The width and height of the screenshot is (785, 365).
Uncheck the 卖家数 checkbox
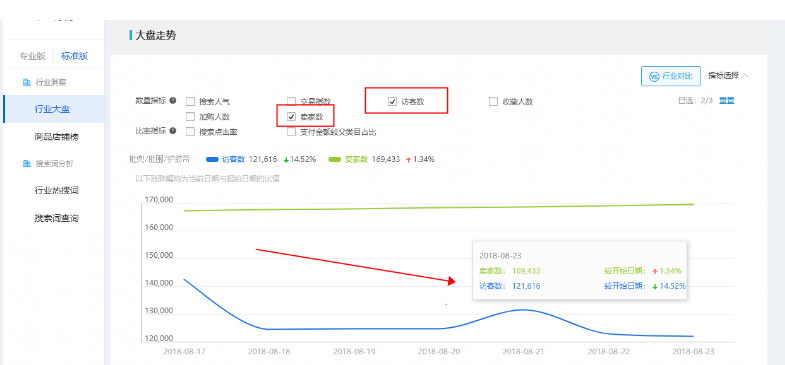[x=291, y=117]
